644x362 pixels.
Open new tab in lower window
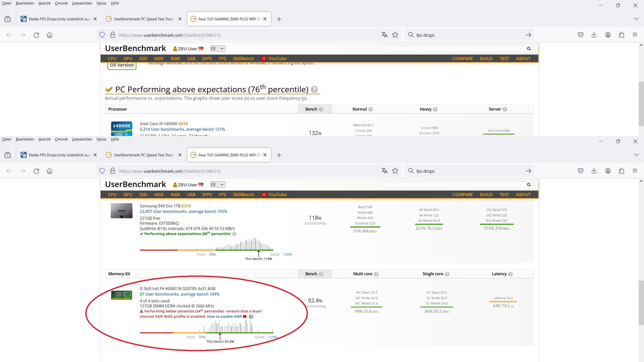(279, 155)
